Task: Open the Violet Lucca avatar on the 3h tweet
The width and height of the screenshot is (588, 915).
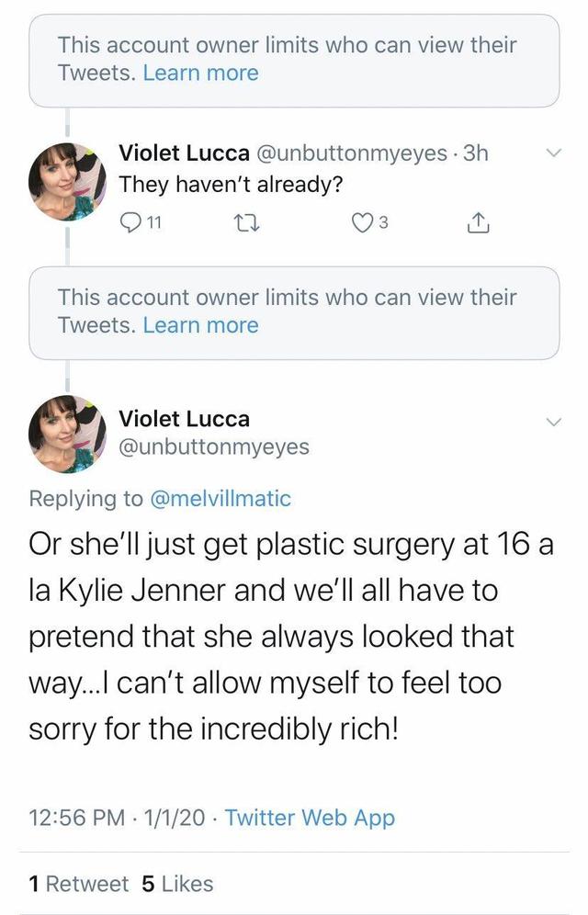Action: tap(67, 181)
